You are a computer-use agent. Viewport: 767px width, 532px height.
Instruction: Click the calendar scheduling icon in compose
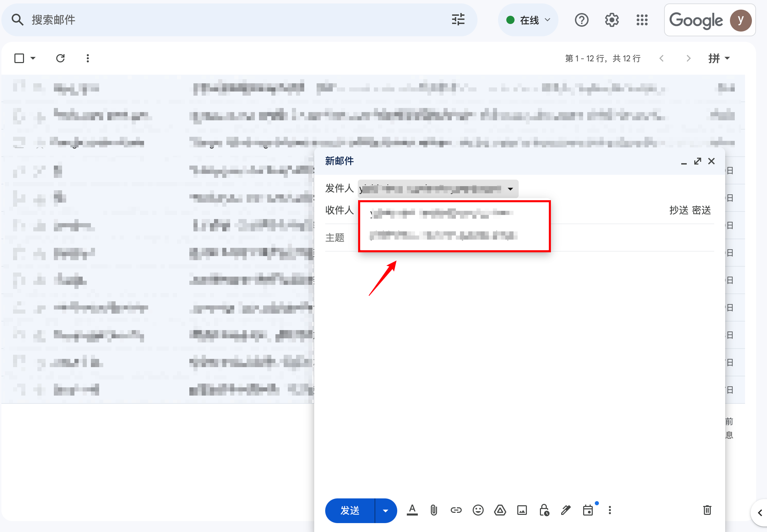(588, 510)
